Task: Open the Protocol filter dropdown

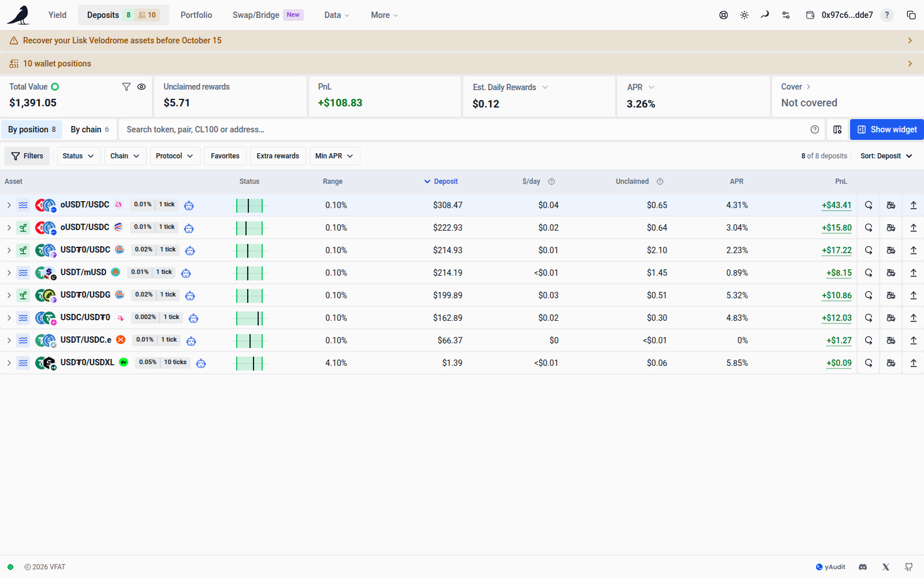Action: tap(175, 156)
